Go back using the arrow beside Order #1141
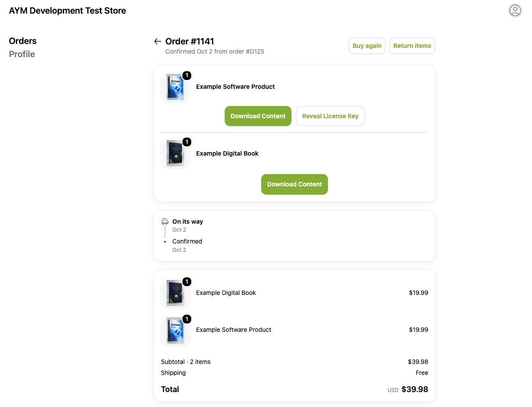This screenshot has width=532, height=407. [157, 41]
